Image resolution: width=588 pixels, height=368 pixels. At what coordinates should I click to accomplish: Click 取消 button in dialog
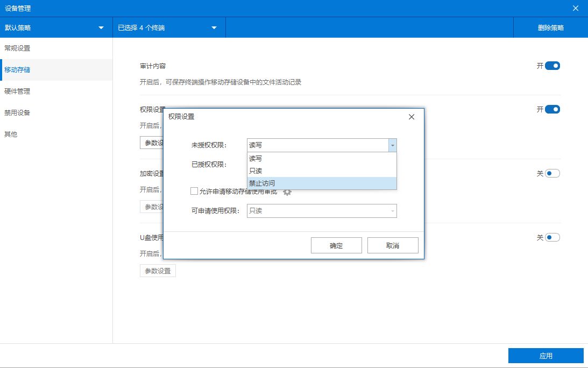click(393, 245)
